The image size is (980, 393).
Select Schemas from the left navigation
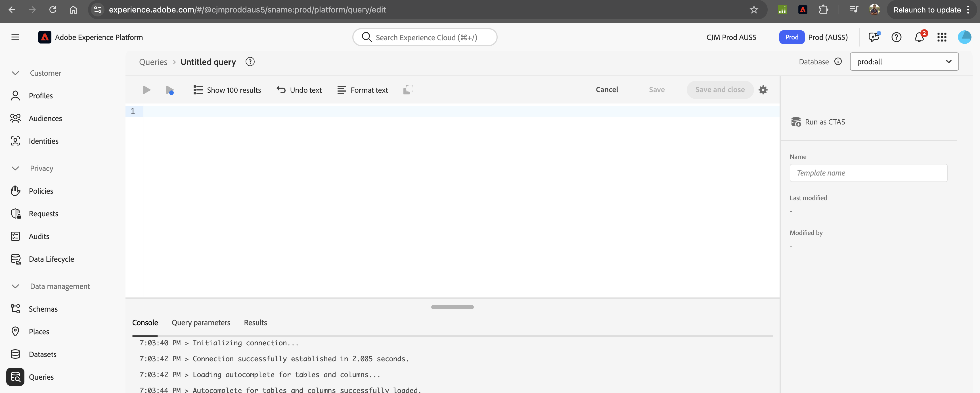click(x=43, y=309)
